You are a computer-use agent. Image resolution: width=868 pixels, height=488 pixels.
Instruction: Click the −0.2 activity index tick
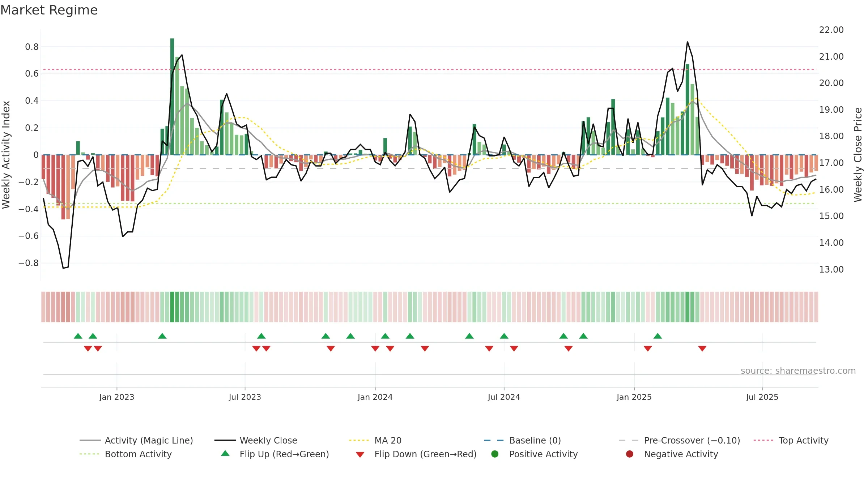[29, 182]
